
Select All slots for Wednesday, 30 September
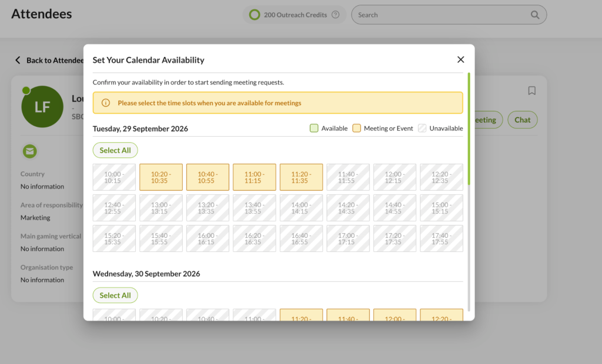click(115, 295)
